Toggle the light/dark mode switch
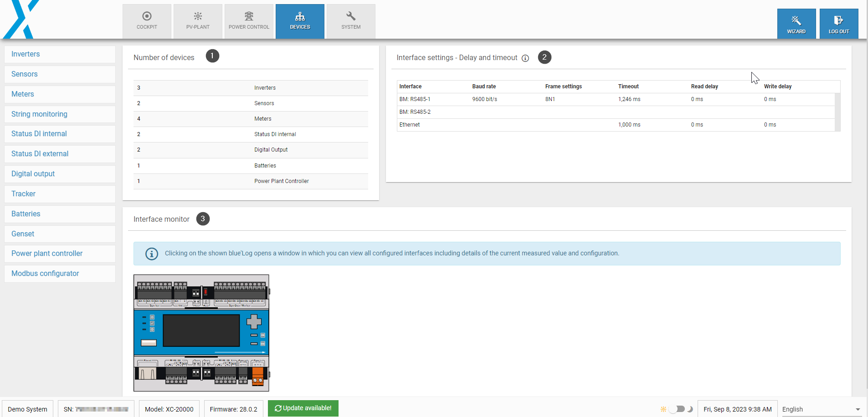This screenshot has width=868, height=417. click(x=677, y=409)
